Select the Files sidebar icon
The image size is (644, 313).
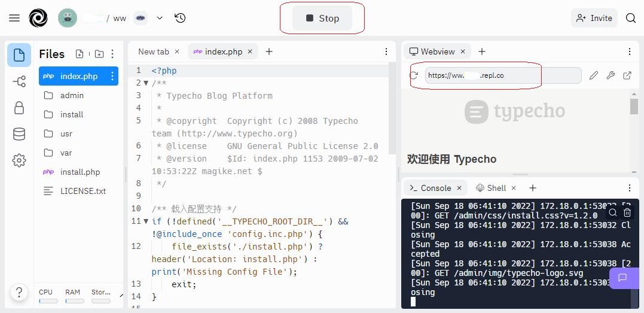(19, 54)
